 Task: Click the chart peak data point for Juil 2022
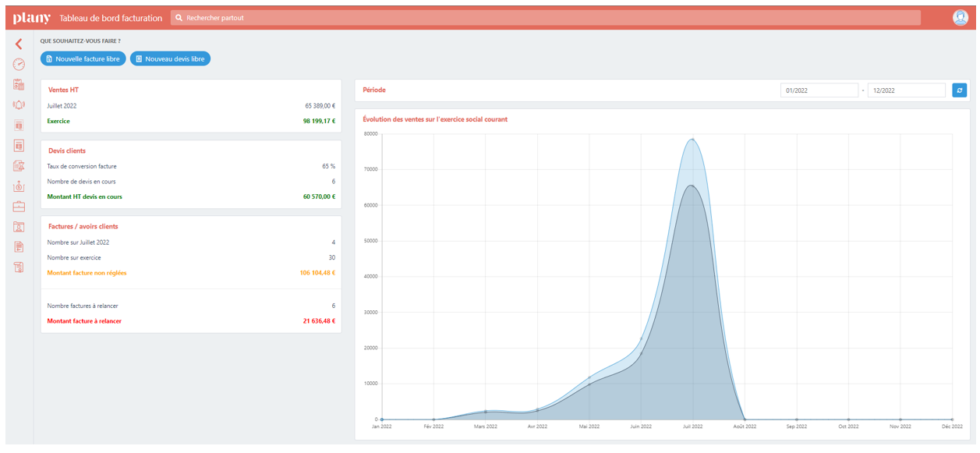click(x=692, y=140)
